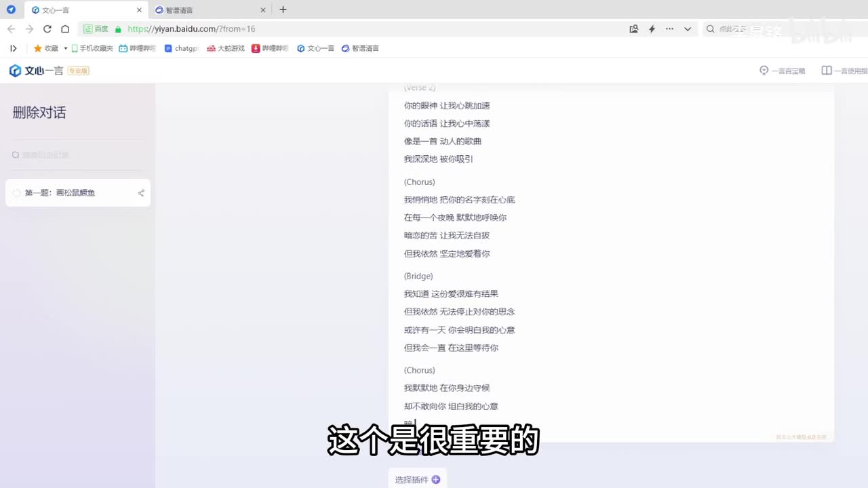868x488 pixels.
Task: Click the back navigation arrow
Action: [x=12, y=29]
